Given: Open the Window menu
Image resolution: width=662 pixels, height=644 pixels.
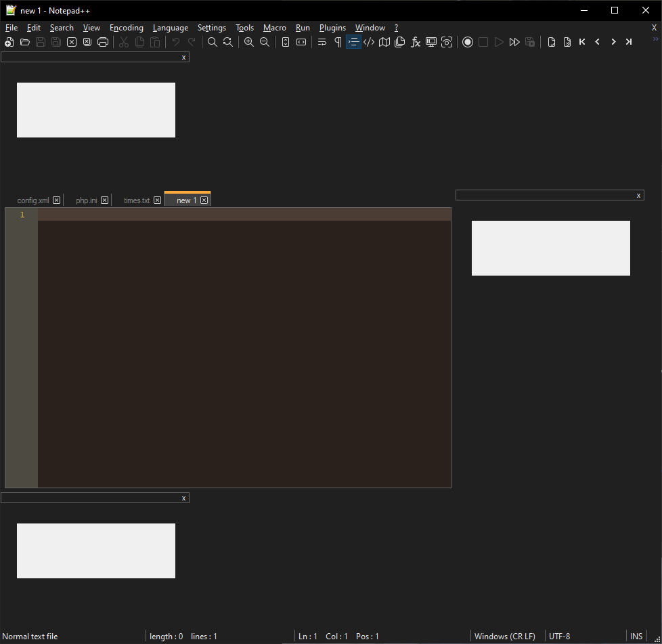Looking at the screenshot, I should tap(370, 28).
